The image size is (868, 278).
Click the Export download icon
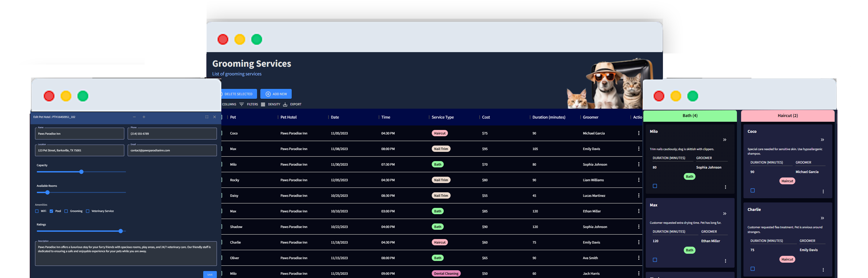285,104
